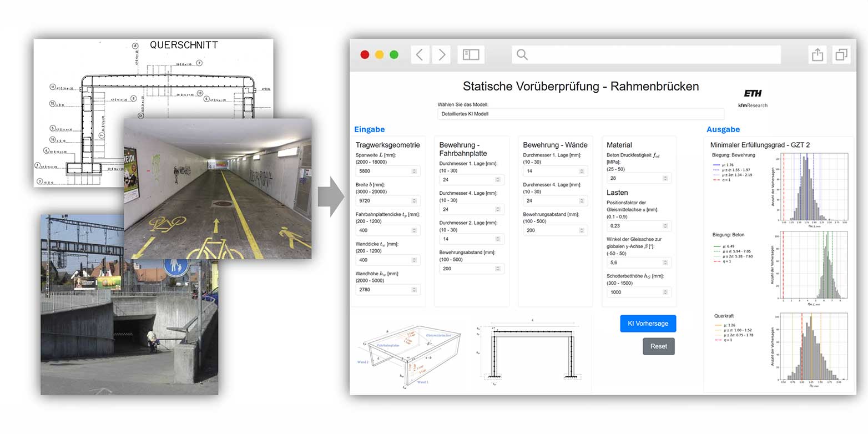Click the underpass tunnel interior photo
The image size is (868, 434).
(217, 189)
